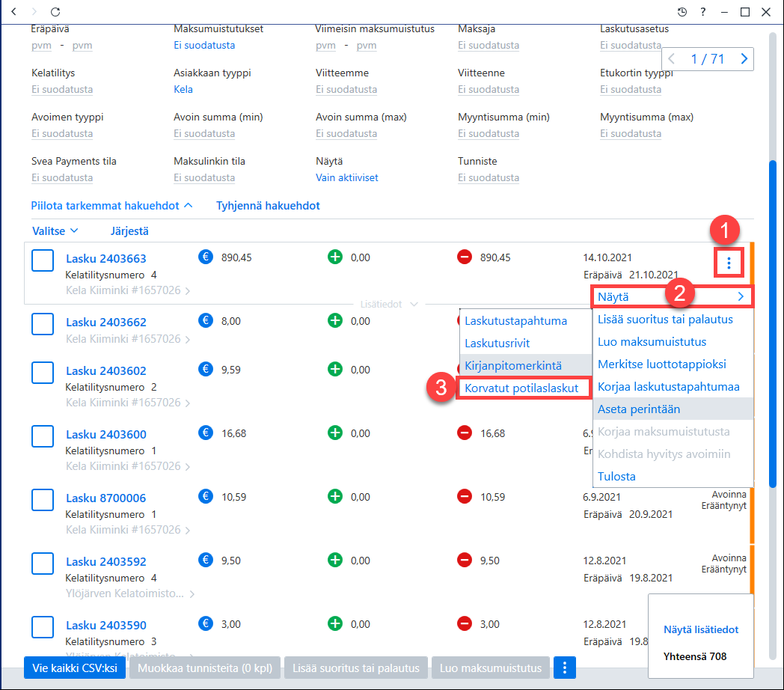Go to the previous results page arrow
The image size is (784, 690).
(672, 59)
